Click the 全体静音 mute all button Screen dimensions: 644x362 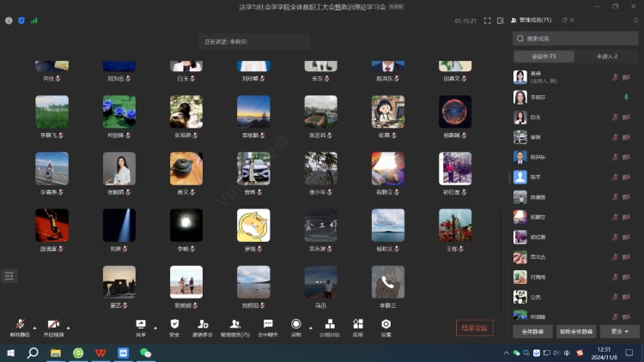coord(532,331)
